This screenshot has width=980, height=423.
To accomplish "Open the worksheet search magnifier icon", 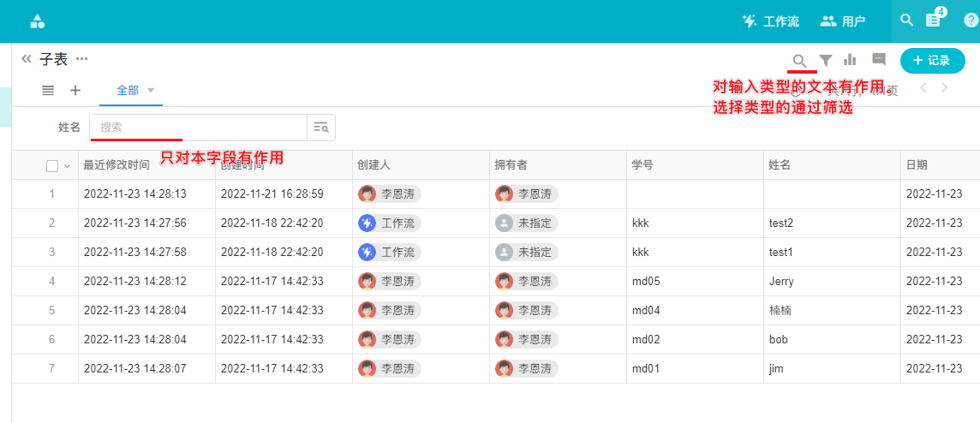I will coord(799,61).
